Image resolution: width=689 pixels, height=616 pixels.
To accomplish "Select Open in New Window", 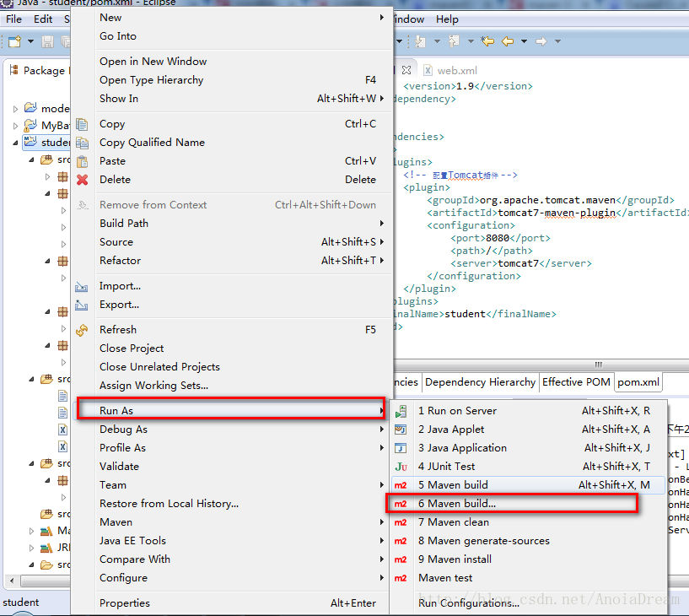I will coord(231,62).
